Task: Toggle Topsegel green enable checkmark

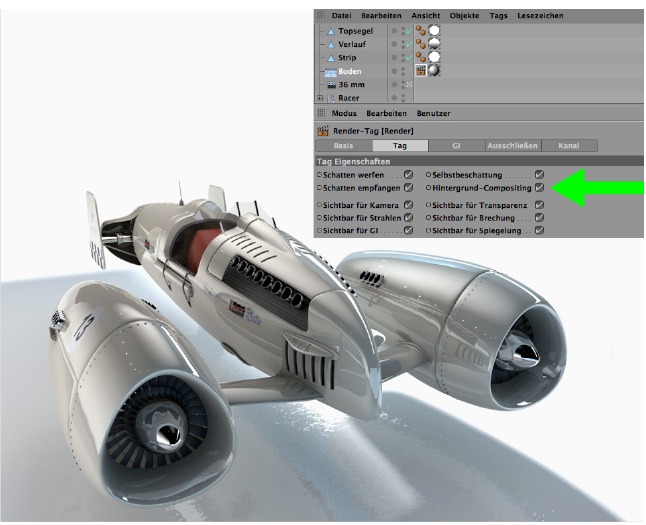Action: click(x=409, y=31)
